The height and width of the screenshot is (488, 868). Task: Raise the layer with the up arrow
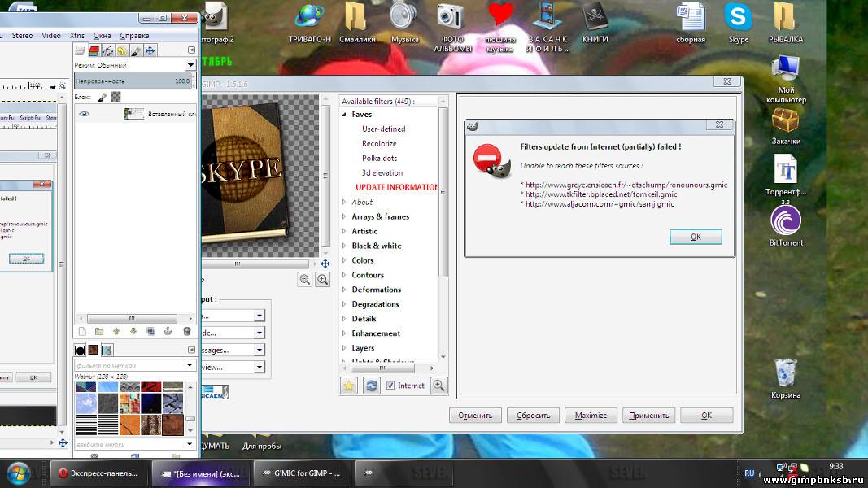pos(116,331)
